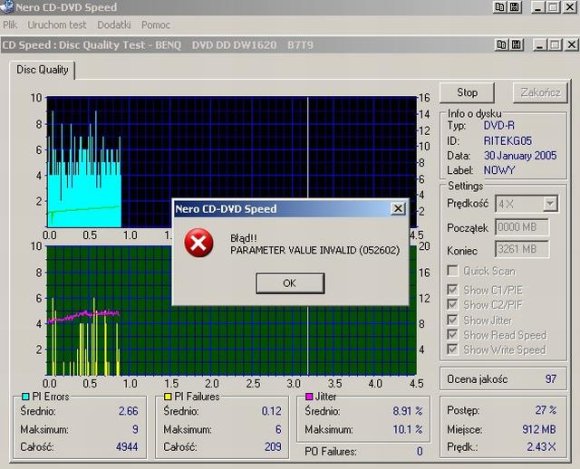The height and width of the screenshot is (469, 580).
Task: Click the save icon in the Disc Quality Test bar
Action: click(x=517, y=45)
